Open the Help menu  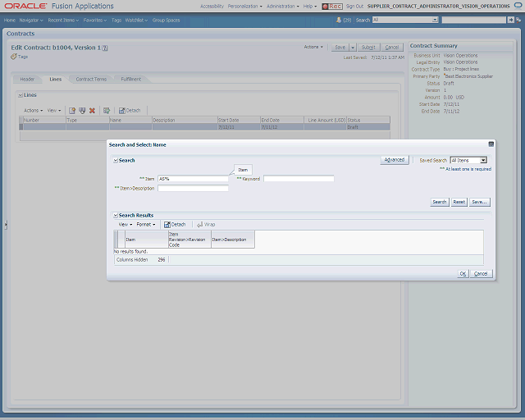click(x=310, y=7)
